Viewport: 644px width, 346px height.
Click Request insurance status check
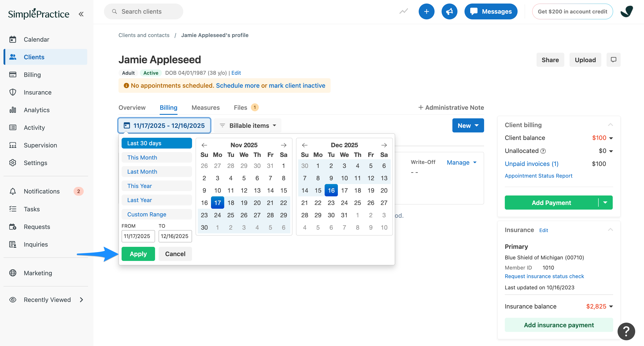544,276
